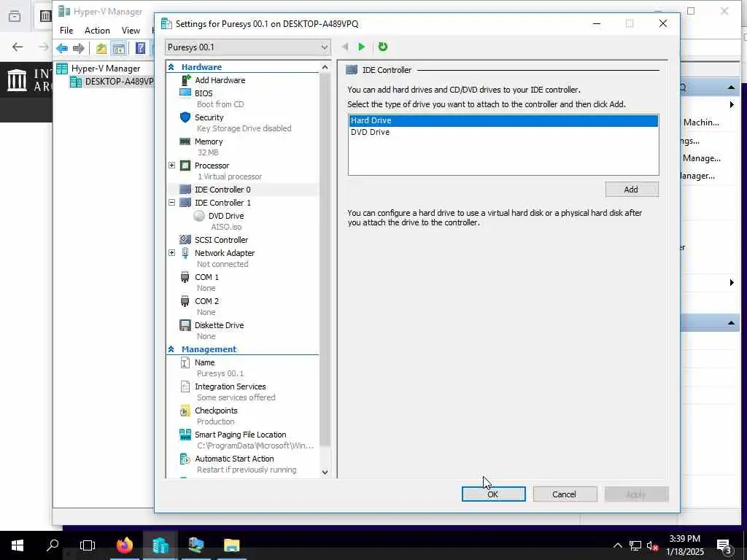Image resolution: width=747 pixels, height=560 pixels.
Task: Select Hyper-V Manager root tree node
Action: point(98,68)
